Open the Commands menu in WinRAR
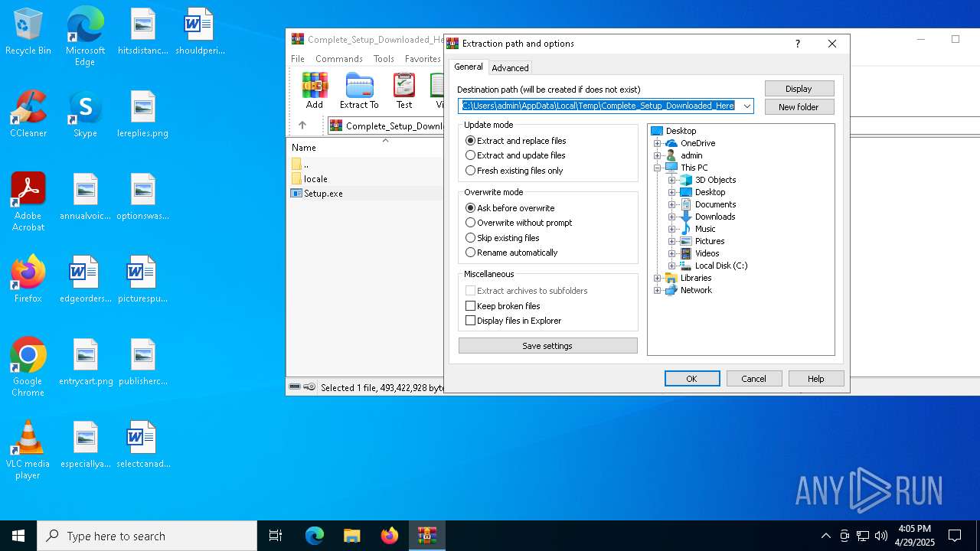The height and width of the screenshot is (551, 980). [339, 59]
